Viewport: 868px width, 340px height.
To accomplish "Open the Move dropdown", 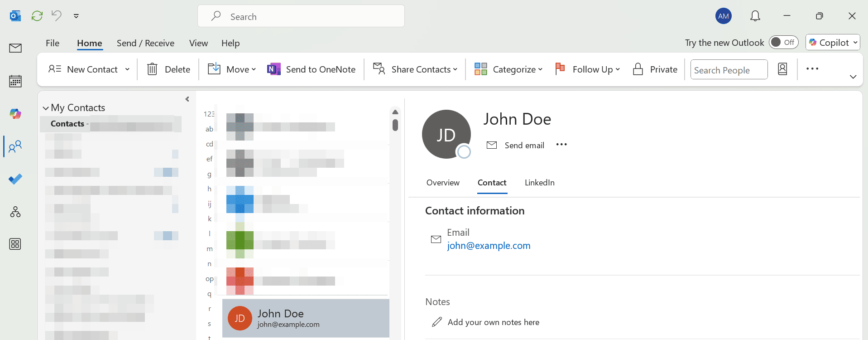I will point(232,69).
